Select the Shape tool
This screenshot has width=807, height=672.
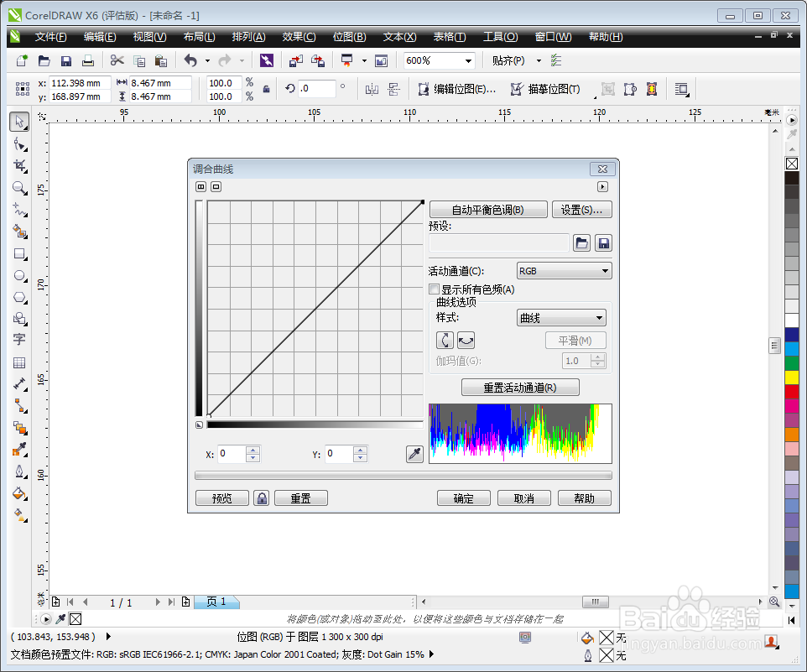tap(20, 143)
